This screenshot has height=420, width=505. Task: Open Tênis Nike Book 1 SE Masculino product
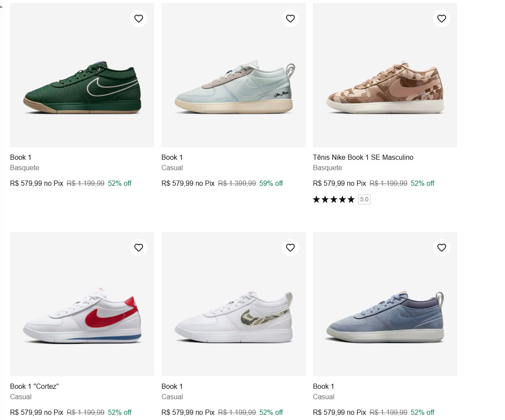[x=363, y=157]
